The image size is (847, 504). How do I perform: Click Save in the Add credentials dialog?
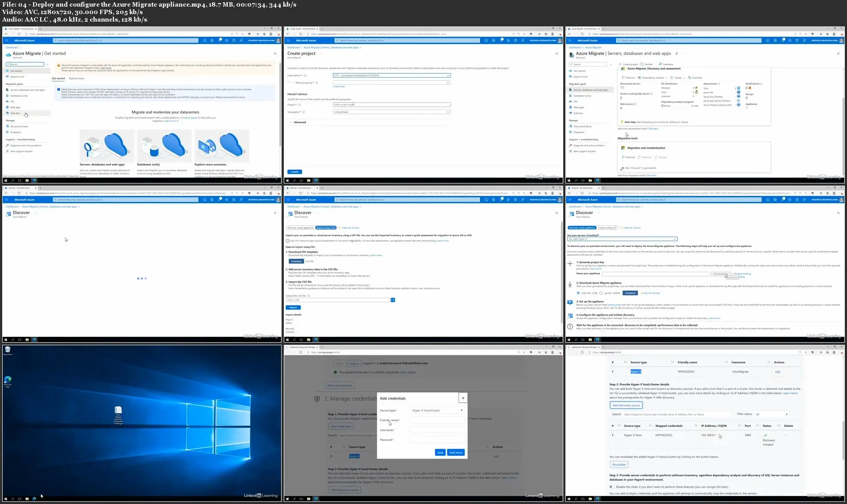point(440,452)
